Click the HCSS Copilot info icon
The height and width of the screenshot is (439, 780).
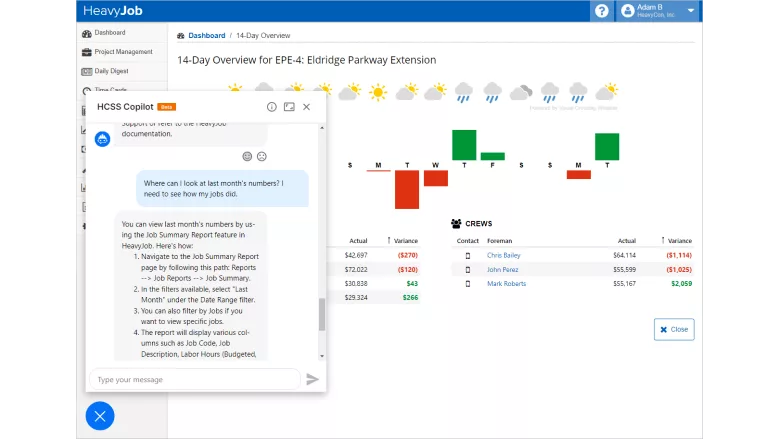click(x=272, y=107)
